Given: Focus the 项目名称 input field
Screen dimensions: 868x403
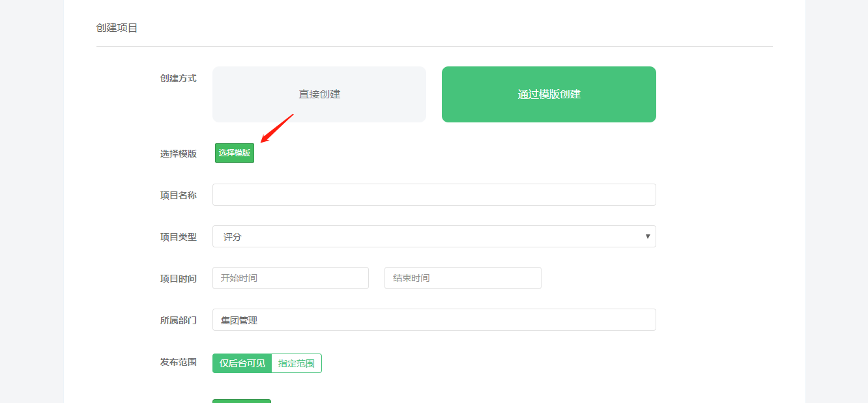Looking at the screenshot, I should (x=434, y=195).
